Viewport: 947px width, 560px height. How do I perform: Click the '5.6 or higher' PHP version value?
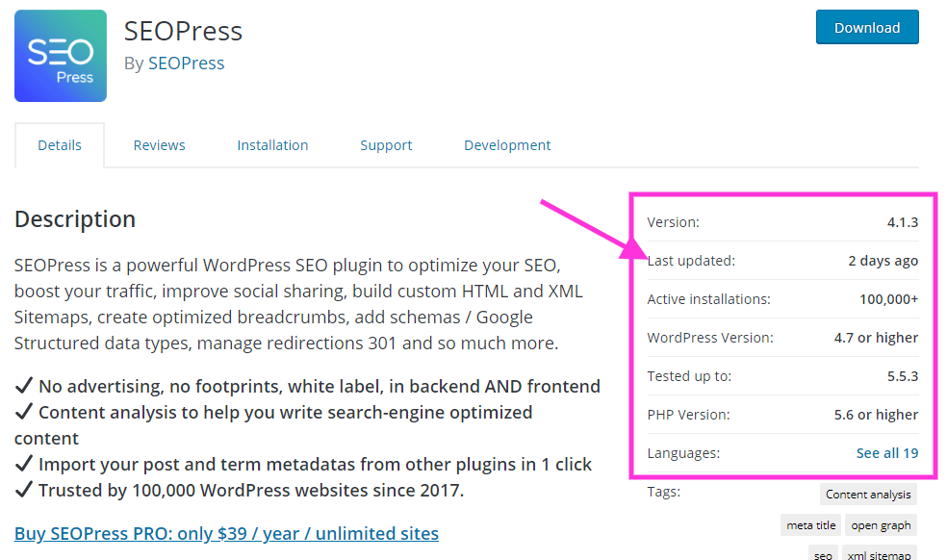876,415
